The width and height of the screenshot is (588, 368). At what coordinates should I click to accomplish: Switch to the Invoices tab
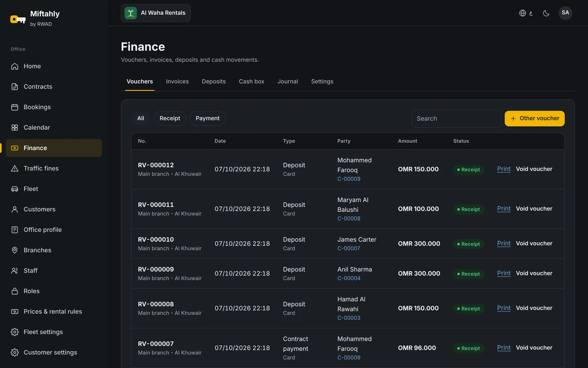(177, 81)
